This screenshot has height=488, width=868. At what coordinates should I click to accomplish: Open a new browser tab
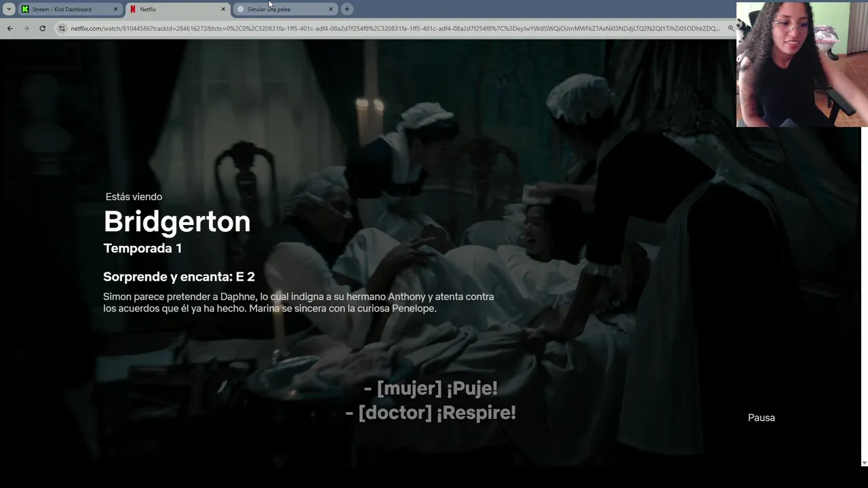347,9
